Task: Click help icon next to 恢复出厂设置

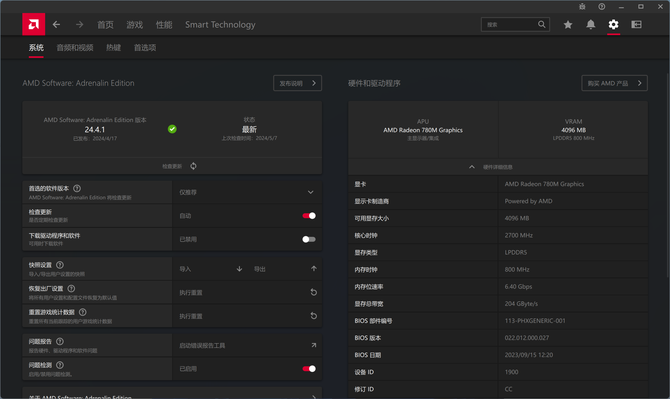Action: (71, 288)
